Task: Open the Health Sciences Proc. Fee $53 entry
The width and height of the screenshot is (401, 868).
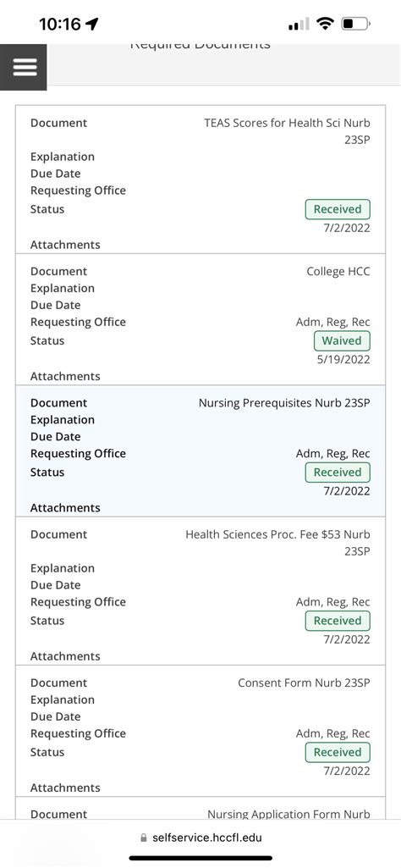Action: coord(200,591)
